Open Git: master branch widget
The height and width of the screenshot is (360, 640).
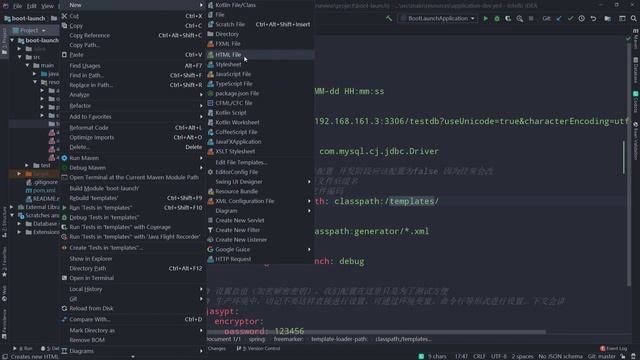point(602,356)
